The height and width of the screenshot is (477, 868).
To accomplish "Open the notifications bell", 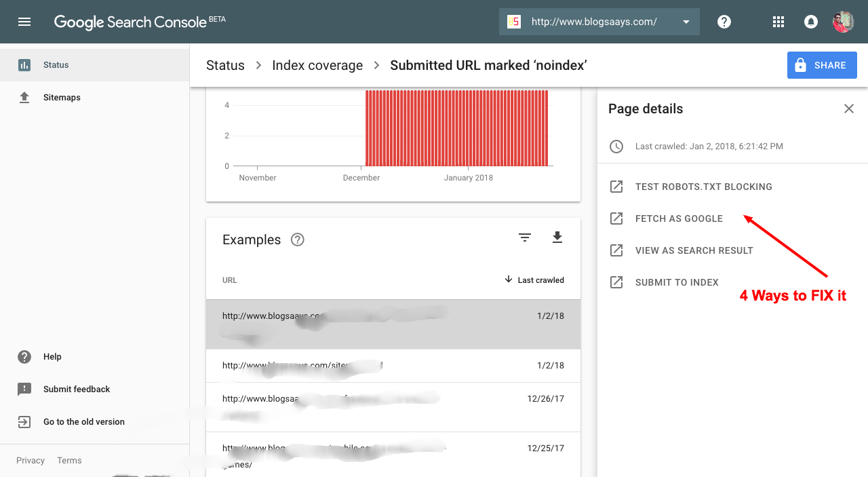I will coord(810,22).
